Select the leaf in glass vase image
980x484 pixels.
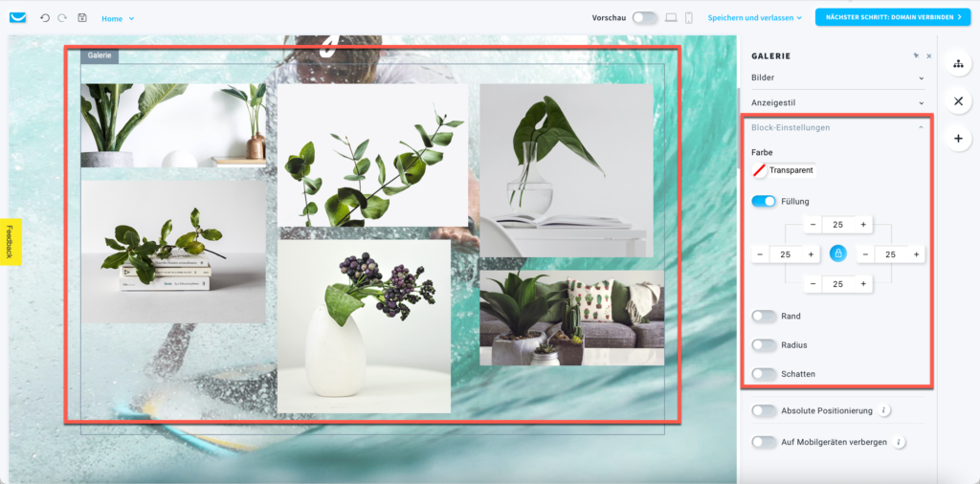click(567, 170)
